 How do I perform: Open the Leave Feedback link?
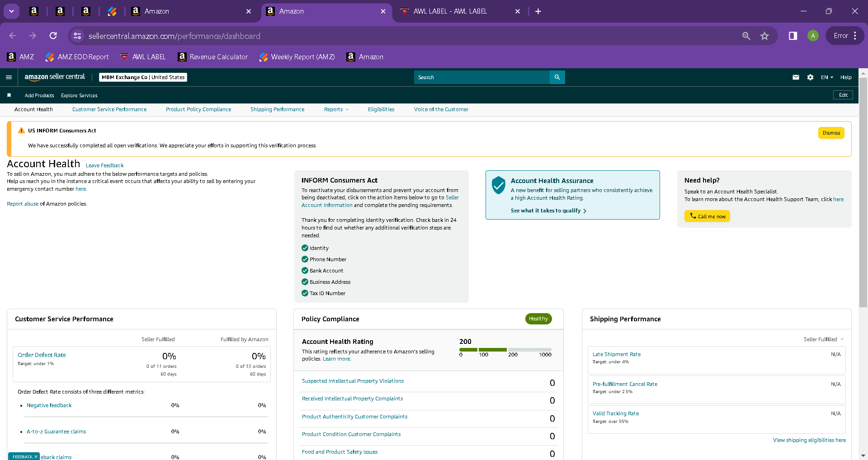[x=104, y=165]
